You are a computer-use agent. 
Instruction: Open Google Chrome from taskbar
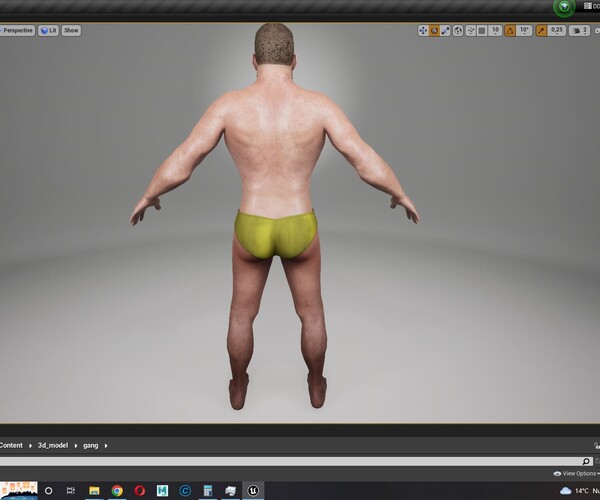tap(117, 490)
